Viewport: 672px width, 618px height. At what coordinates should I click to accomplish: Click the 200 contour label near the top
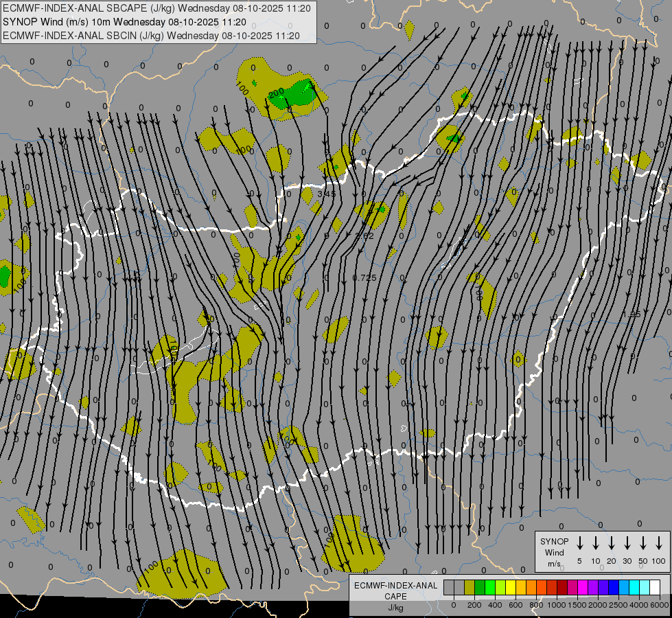pos(276,93)
